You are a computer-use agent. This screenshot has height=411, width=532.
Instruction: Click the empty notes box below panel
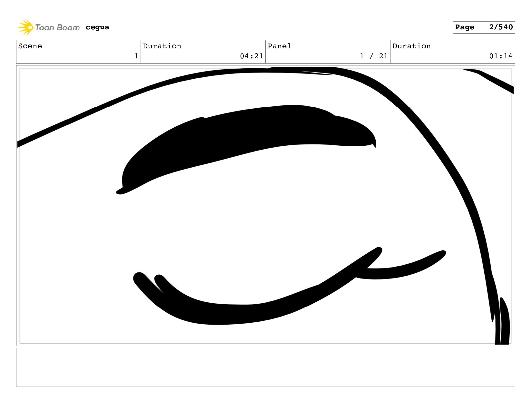tap(265, 367)
